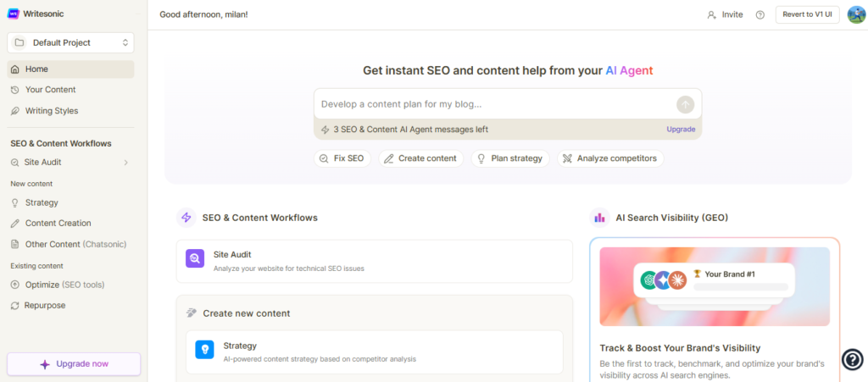Click the Upgrade now button
The image size is (868, 382).
point(74,363)
